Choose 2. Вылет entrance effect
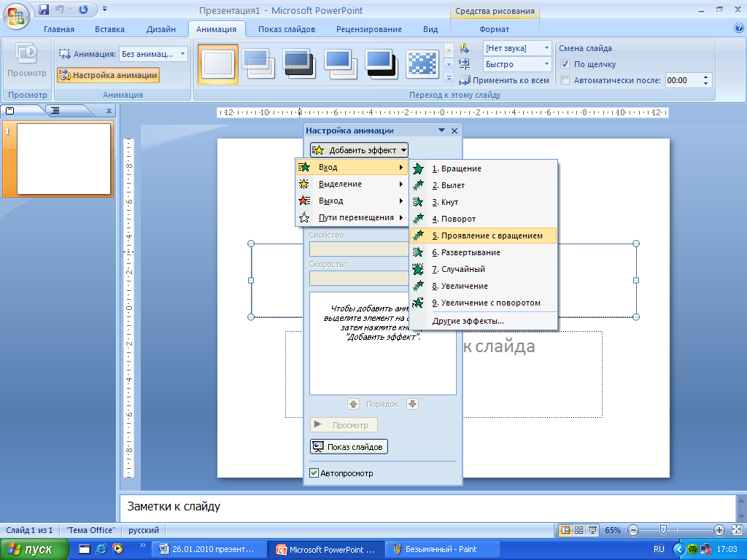Screen dimensions: 747x560 tap(483, 185)
